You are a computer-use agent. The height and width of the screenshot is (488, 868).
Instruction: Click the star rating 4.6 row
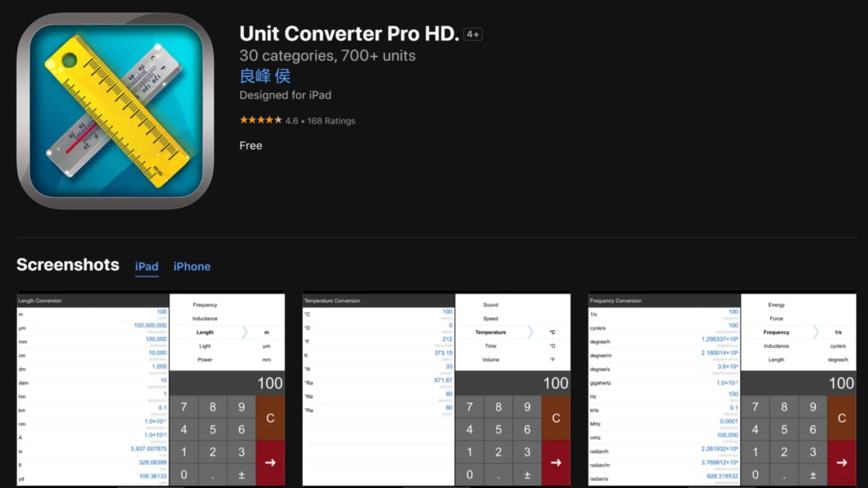(x=297, y=121)
